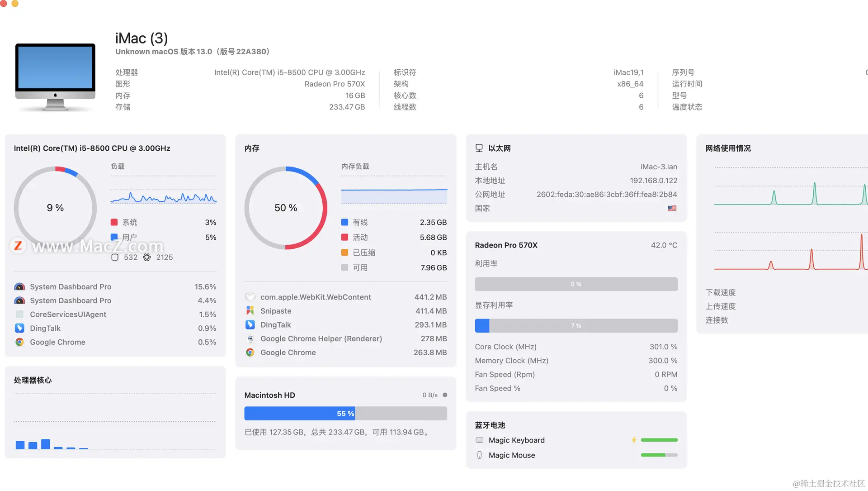Click the orange compressed memory legend swatch

click(x=344, y=253)
